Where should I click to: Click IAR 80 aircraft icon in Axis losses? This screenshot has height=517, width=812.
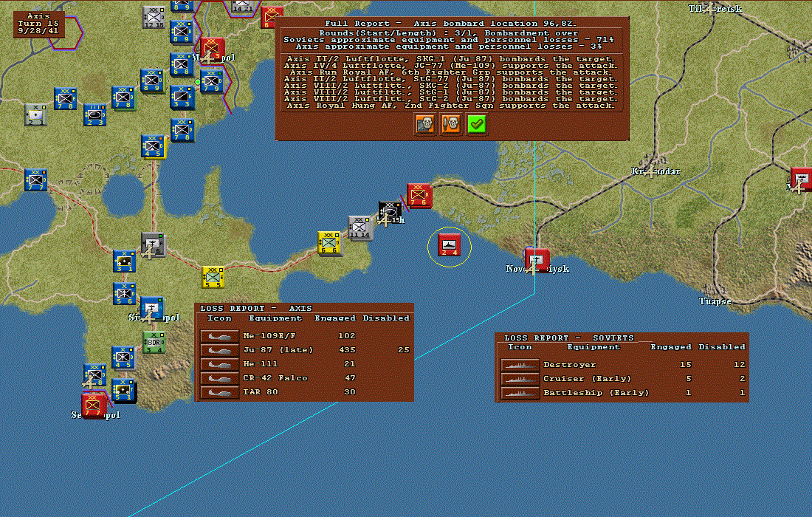[x=219, y=392]
